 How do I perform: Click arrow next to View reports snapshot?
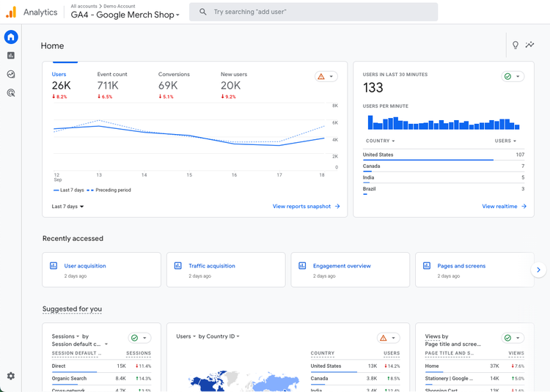[337, 207]
